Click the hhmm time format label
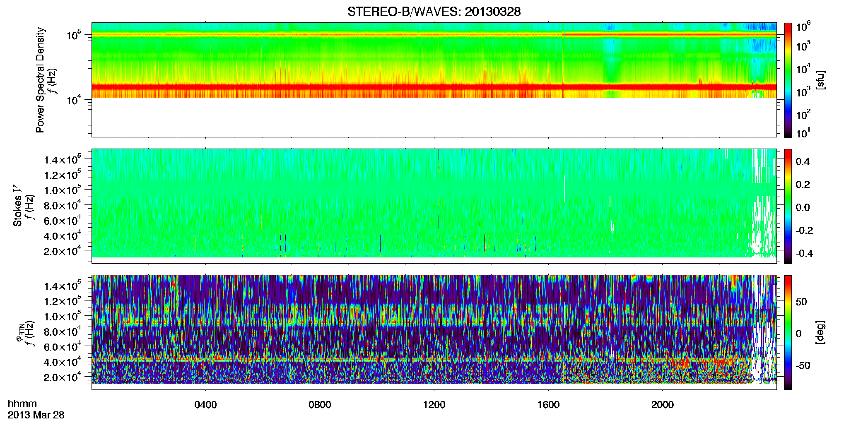The image size is (868, 447). coord(22,404)
